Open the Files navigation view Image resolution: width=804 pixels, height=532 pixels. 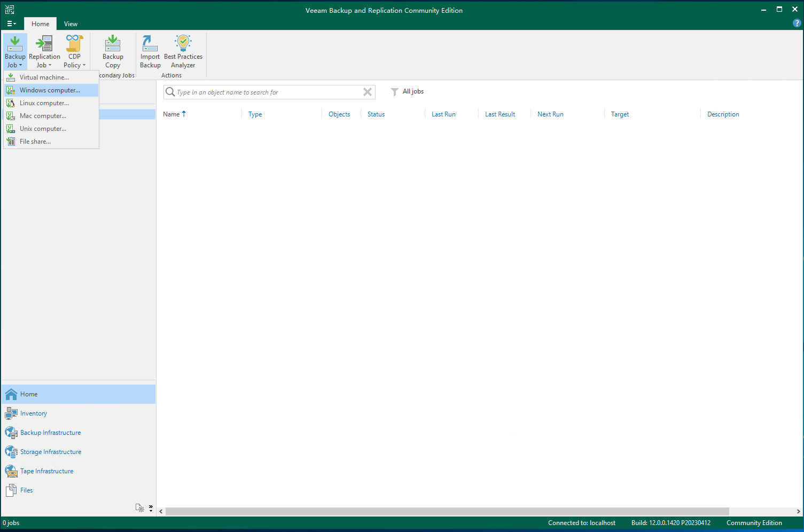[79, 490]
